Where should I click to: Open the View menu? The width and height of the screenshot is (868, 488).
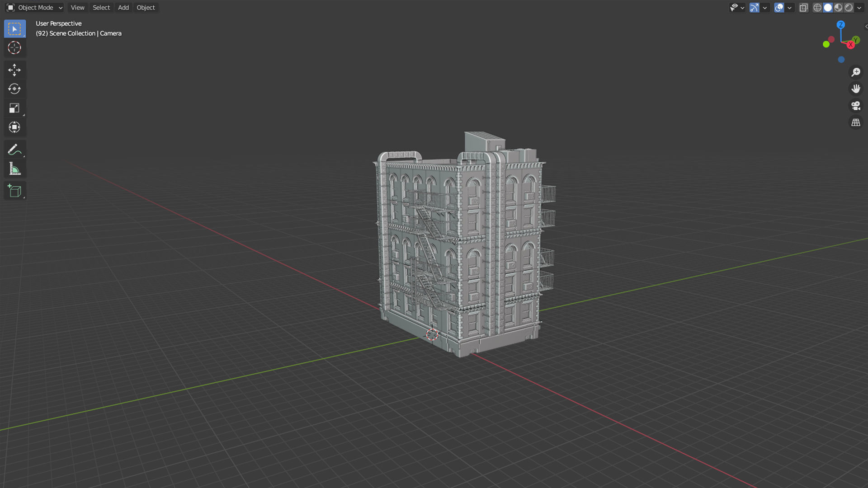(77, 8)
